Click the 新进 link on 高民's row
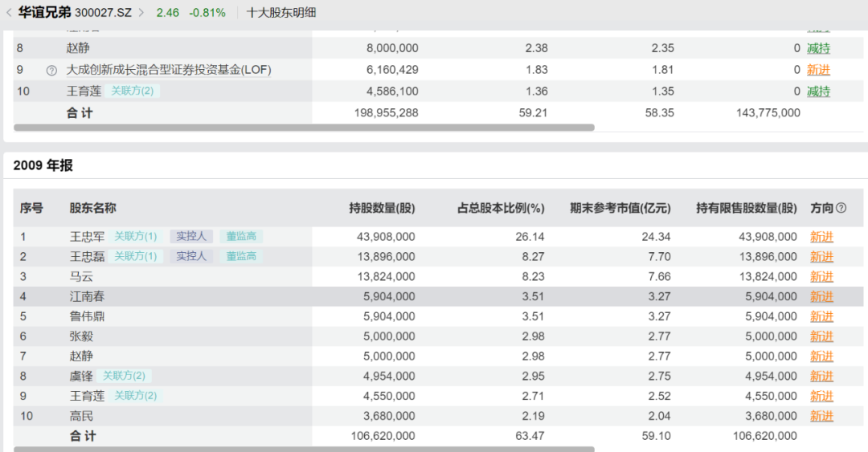The width and height of the screenshot is (868, 452). coord(821,416)
